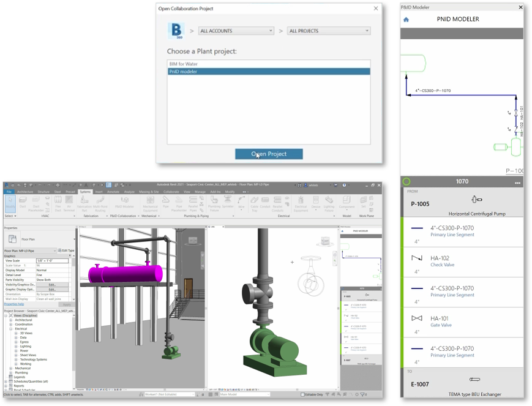
Task: Click the Apply button in Properties
Action: [67, 304]
